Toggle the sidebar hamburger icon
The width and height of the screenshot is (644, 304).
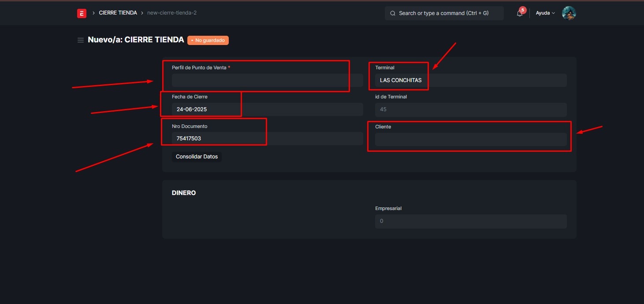coord(81,40)
